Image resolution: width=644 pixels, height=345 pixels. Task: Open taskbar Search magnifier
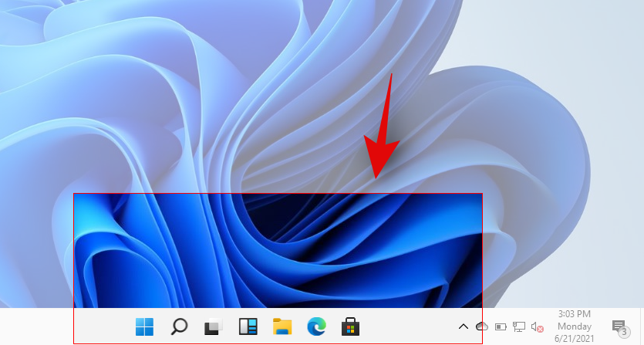click(x=179, y=327)
